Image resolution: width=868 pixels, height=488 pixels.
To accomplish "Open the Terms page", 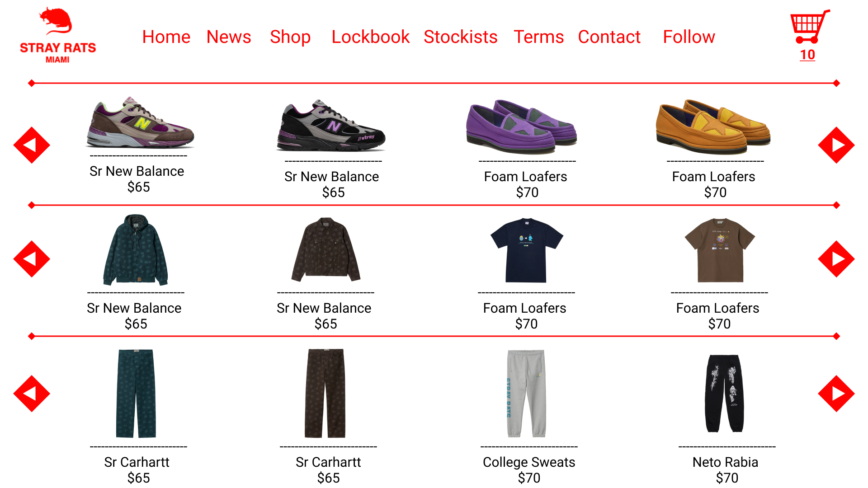I will [x=538, y=37].
